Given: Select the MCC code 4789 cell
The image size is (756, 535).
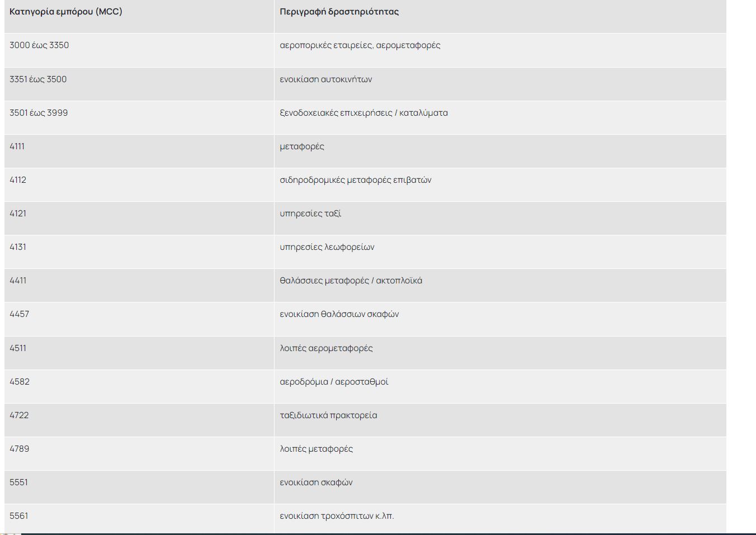Looking at the screenshot, I should click(x=20, y=449).
